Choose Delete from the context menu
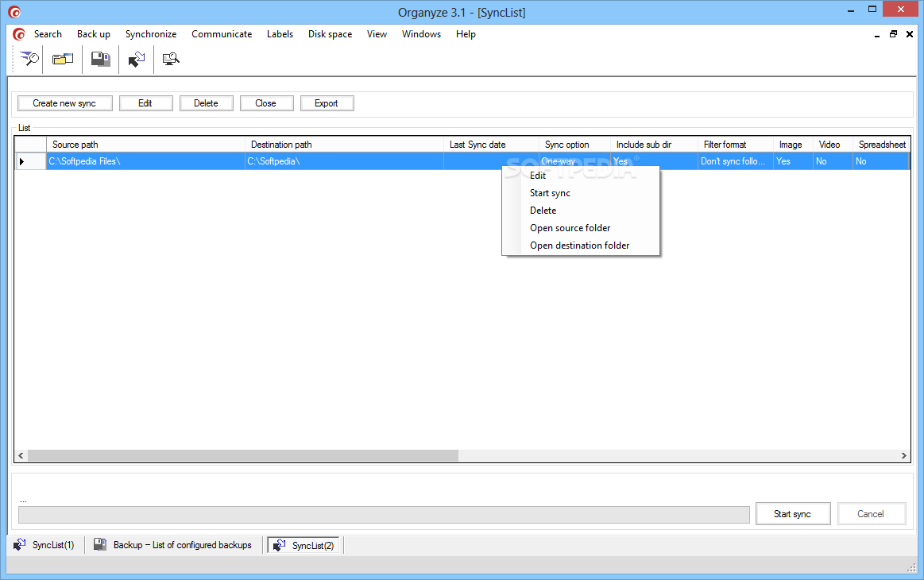The height and width of the screenshot is (580, 924). pos(581,211)
